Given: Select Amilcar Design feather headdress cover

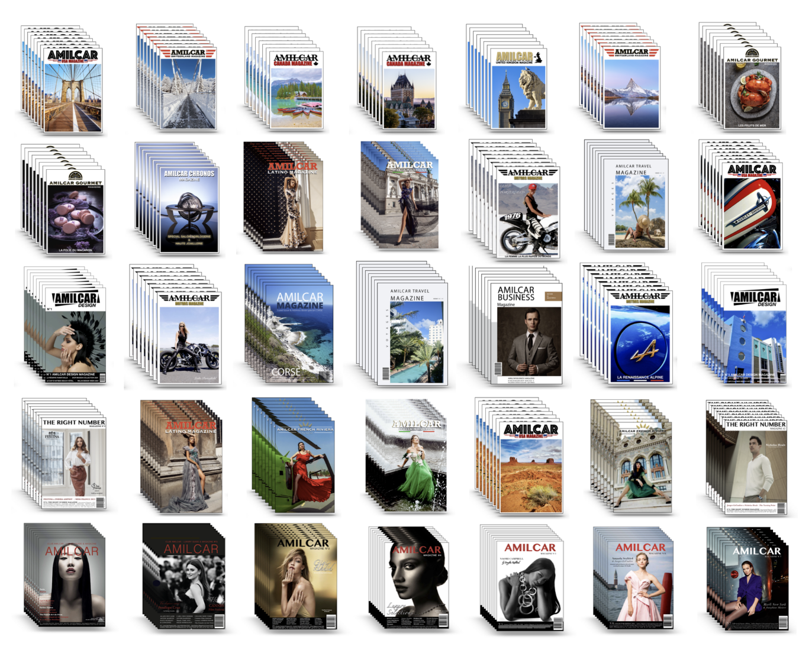Looking at the screenshot, I should (75, 338).
